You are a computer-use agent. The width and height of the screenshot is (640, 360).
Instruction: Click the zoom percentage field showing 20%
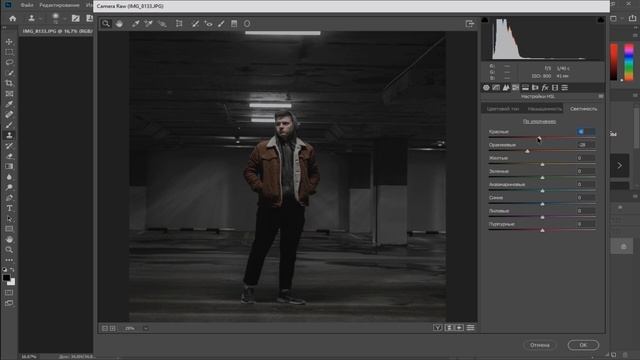[x=130, y=328]
